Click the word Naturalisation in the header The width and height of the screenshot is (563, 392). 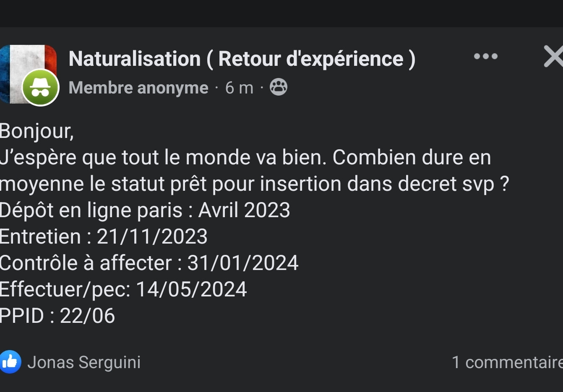pos(135,59)
